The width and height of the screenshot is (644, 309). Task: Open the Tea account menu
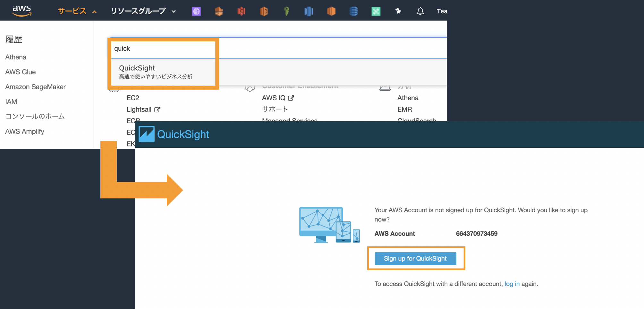pos(442,11)
